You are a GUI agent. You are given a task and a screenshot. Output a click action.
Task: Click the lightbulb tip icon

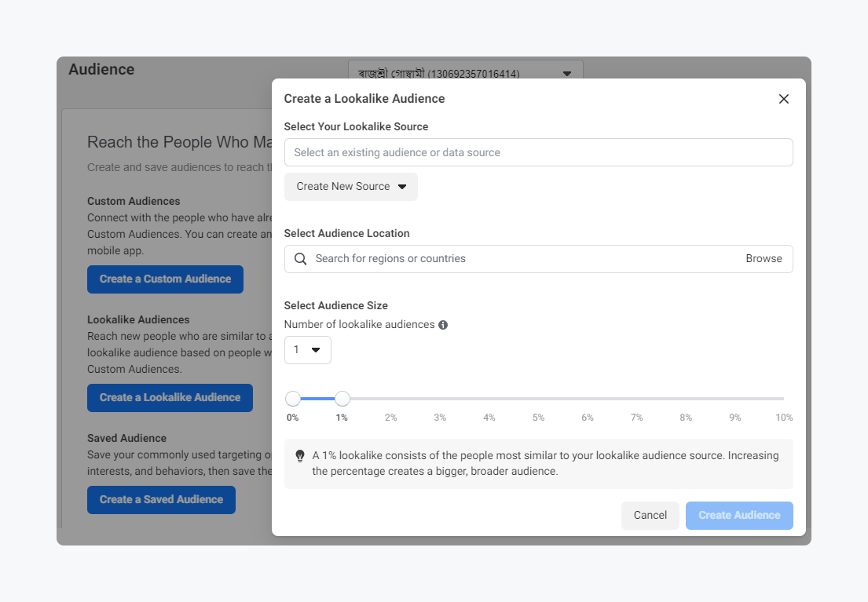pyautogui.click(x=299, y=456)
